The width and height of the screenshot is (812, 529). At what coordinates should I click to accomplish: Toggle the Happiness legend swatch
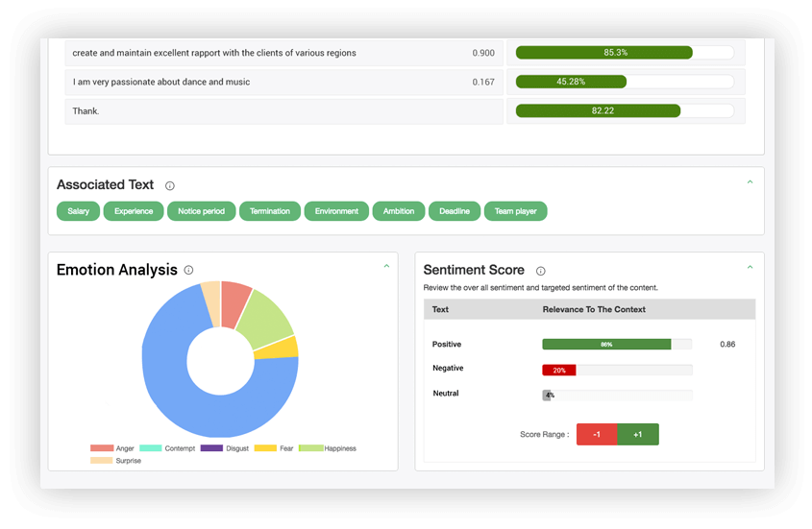(x=310, y=448)
